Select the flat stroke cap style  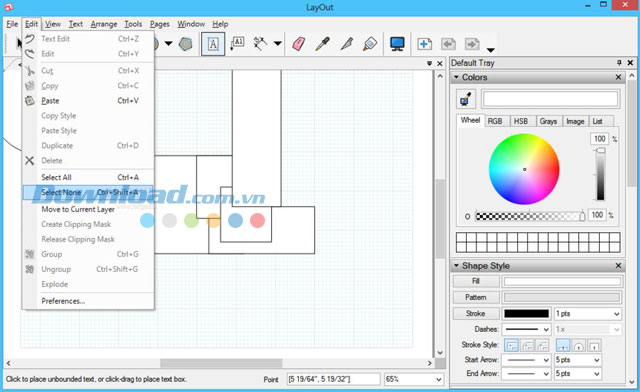[x=563, y=345]
